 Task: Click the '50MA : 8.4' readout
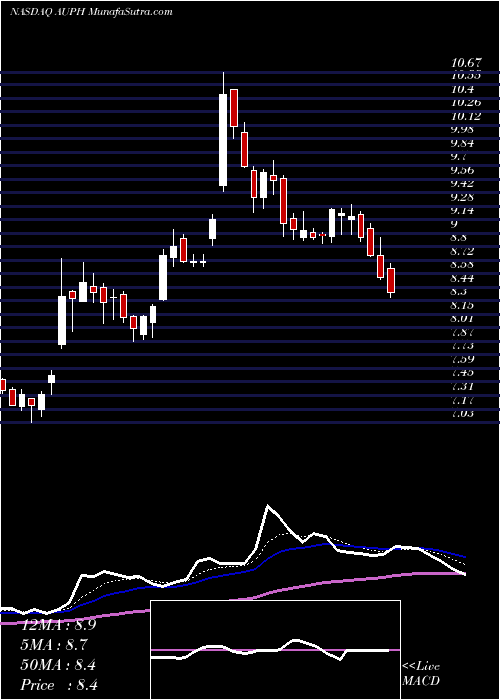coord(59,665)
